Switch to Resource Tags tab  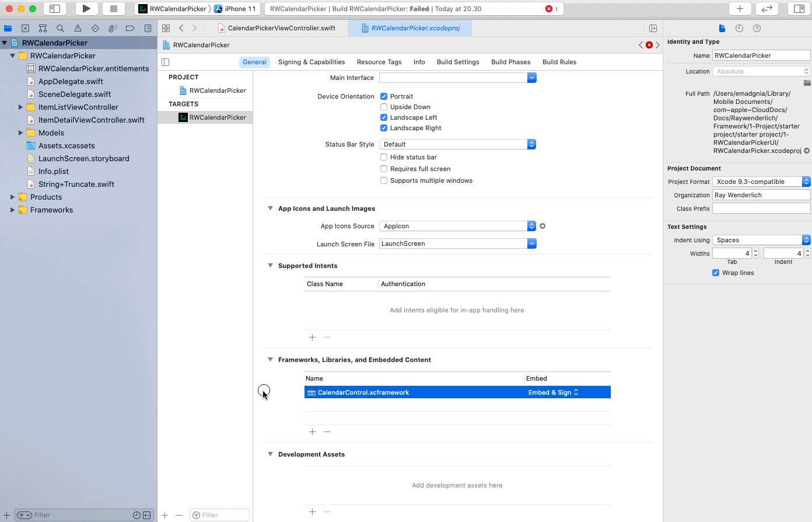point(379,62)
